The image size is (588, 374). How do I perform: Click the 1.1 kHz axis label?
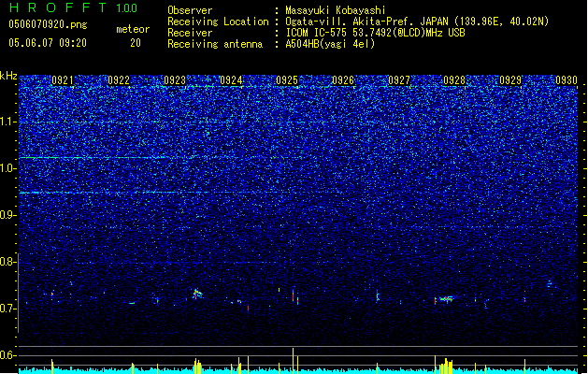[x=8, y=122]
